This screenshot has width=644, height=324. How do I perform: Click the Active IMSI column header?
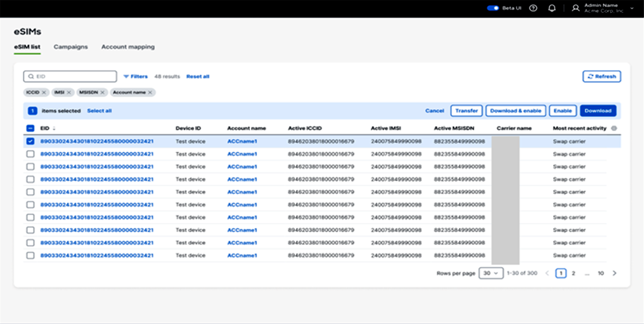(x=386, y=128)
